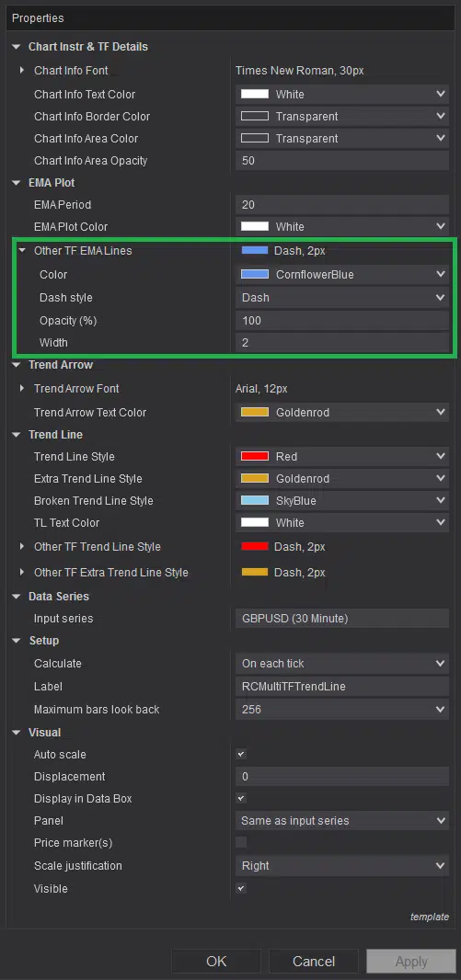Screen dimensions: 461x980
Task: Collapse the Visual section
Action: pos(16,733)
